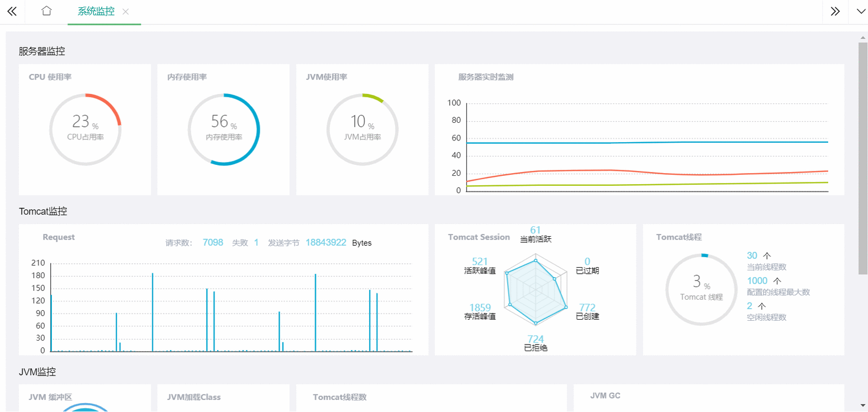The height and width of the screenshot is (412, 868).
Task: Click the 当前活跃 61 session label
Action: tap(535, 234)
